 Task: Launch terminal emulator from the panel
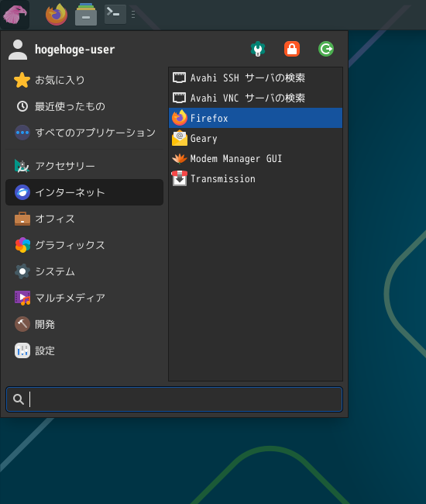click(115, 15)
